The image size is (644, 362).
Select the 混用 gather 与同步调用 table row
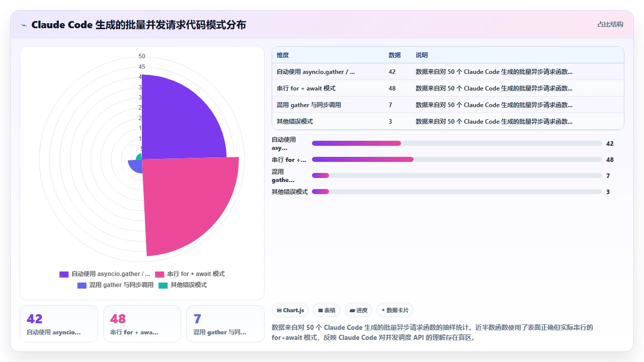(x=448, y=105)
